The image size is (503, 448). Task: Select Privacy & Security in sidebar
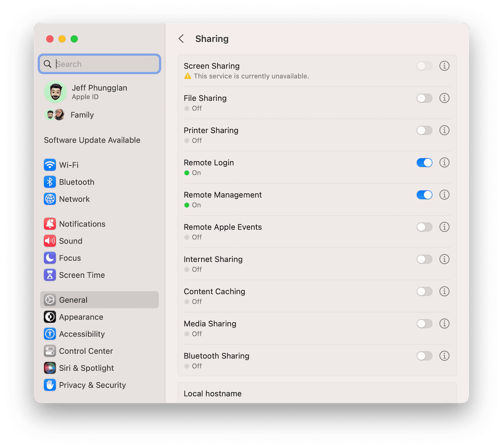coord(92,385)
